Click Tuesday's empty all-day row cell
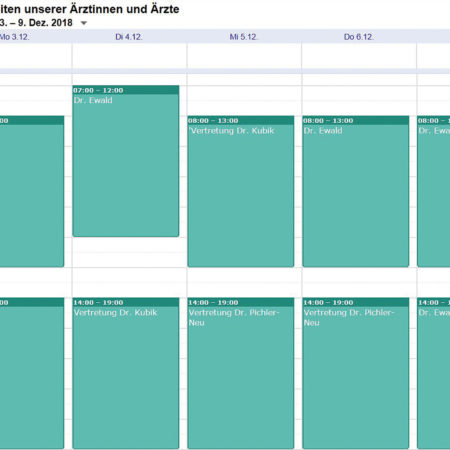The image size is (450, 450). pos(129,56)
